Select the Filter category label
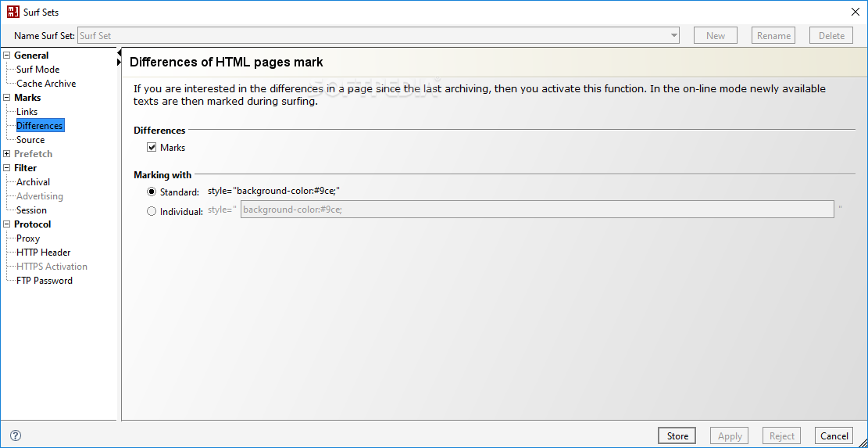Screen dimensions: 868x448 click(x=26, y=168)
